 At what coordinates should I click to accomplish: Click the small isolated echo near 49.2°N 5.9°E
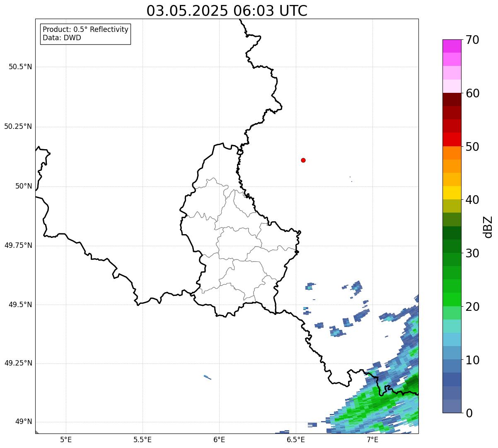pyautogui.click(x=208, y=377)
